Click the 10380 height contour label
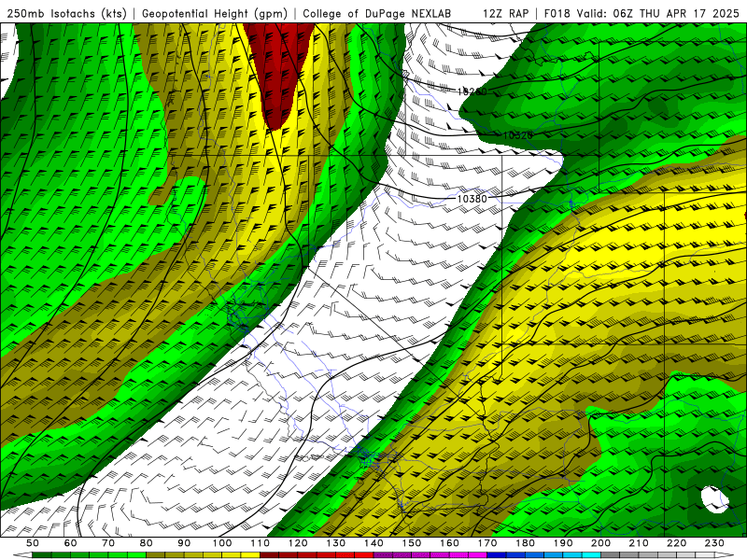The image size is (747, 560). coord(472,199)
